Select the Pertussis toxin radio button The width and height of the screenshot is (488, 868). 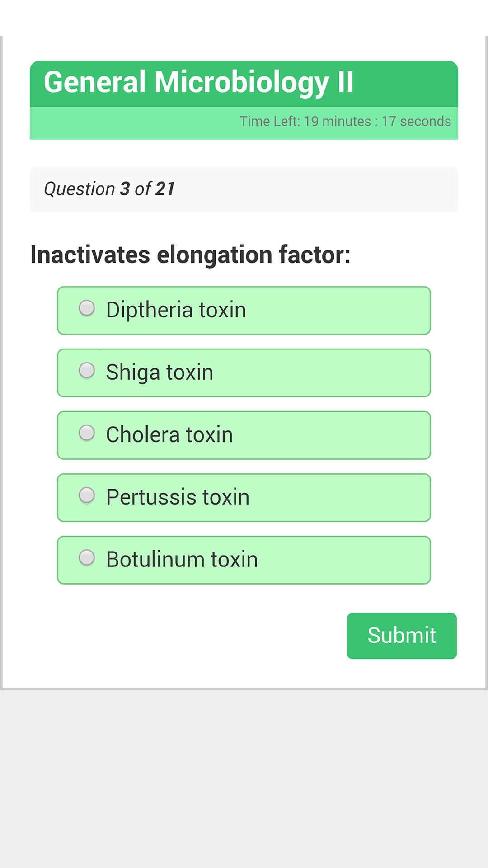[x=87, y=495]
